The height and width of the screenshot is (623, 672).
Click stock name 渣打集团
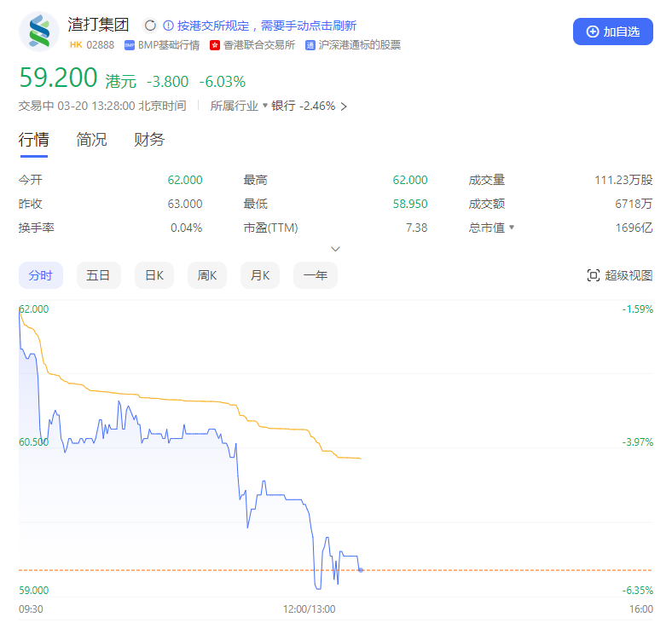[99, 25]
